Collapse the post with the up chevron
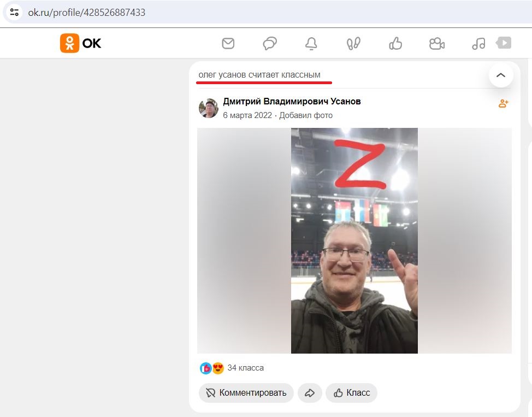Image resolution: width=532 pixels, height=417 pixels. 501,75
